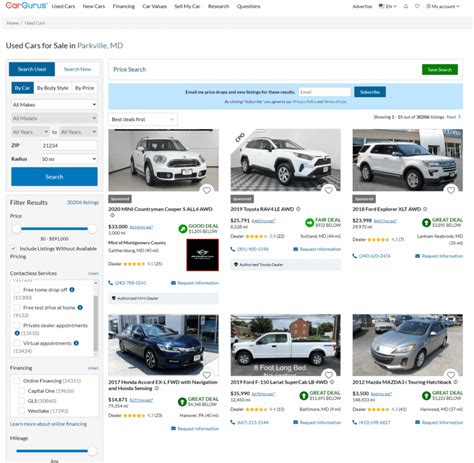Click the blue Search button
474x463 pixels.
click(x=54, y=177)
